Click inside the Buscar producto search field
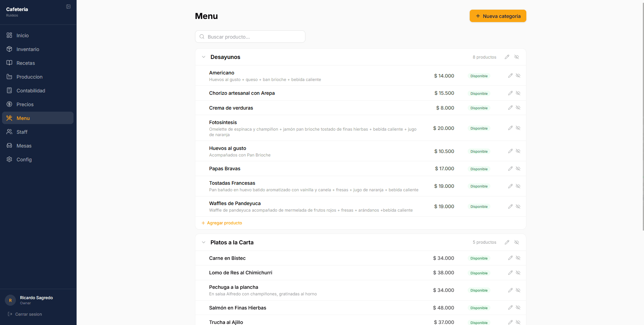This screenshot has width=644, height=325. (x=250, y=37)
